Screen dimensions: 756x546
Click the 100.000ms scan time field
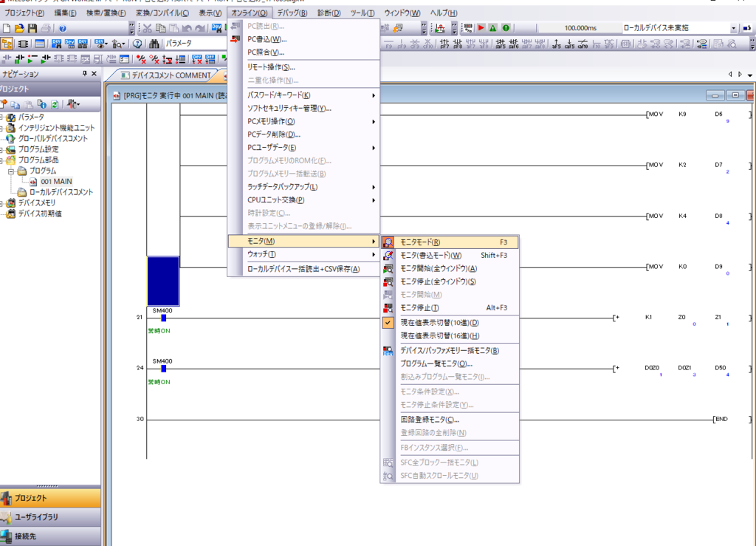(x=579, y=28)
